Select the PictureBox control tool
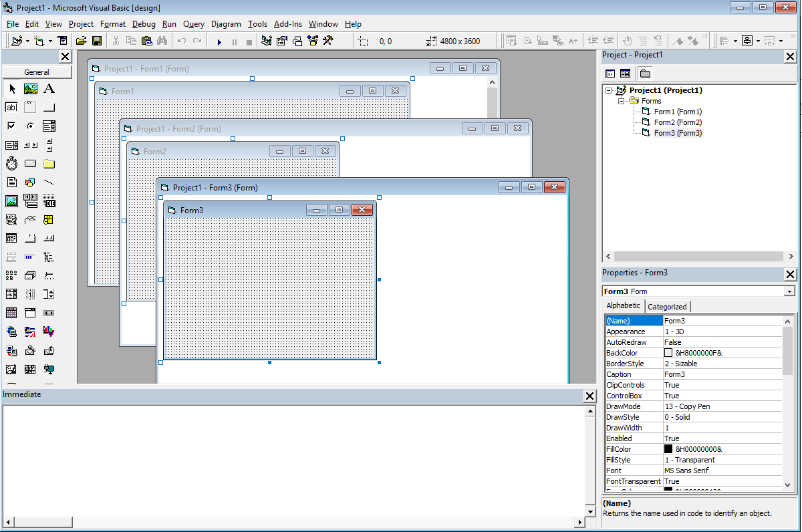802x532 pixels. point(31,89)
